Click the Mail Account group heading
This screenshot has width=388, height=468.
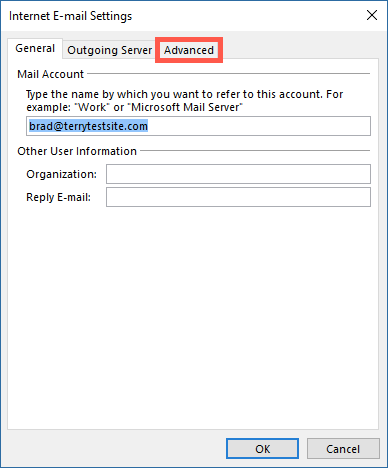click(x=50, y=74)
